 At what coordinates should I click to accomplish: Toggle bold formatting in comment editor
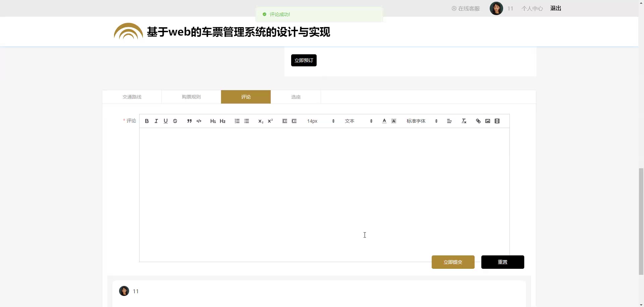(x=147, y=121)
